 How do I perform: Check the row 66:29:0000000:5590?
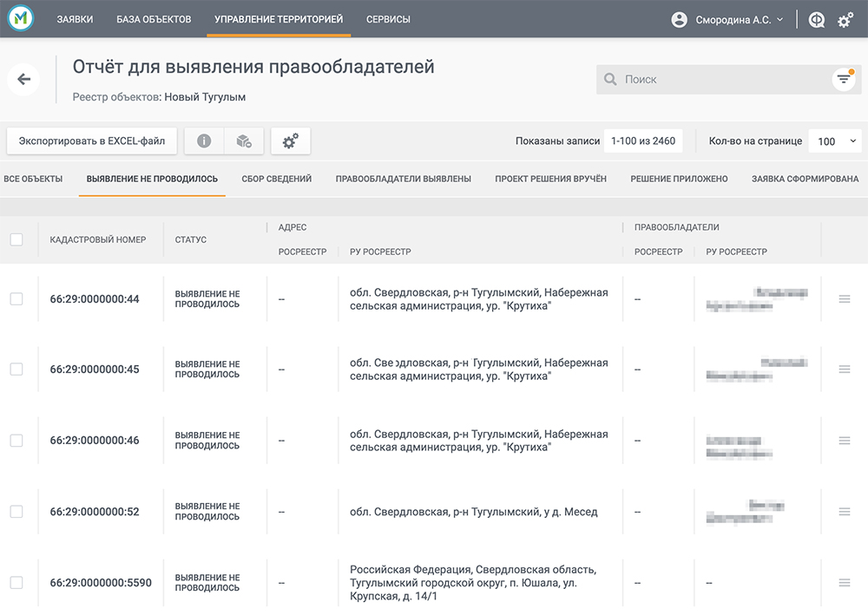click(16, 582)
